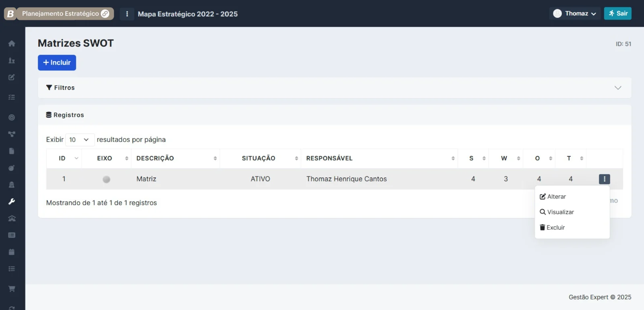Viewport: 644px width, 310px height.
Task: Open the Thomaz user dropdown
Action: tap(575, 13)
